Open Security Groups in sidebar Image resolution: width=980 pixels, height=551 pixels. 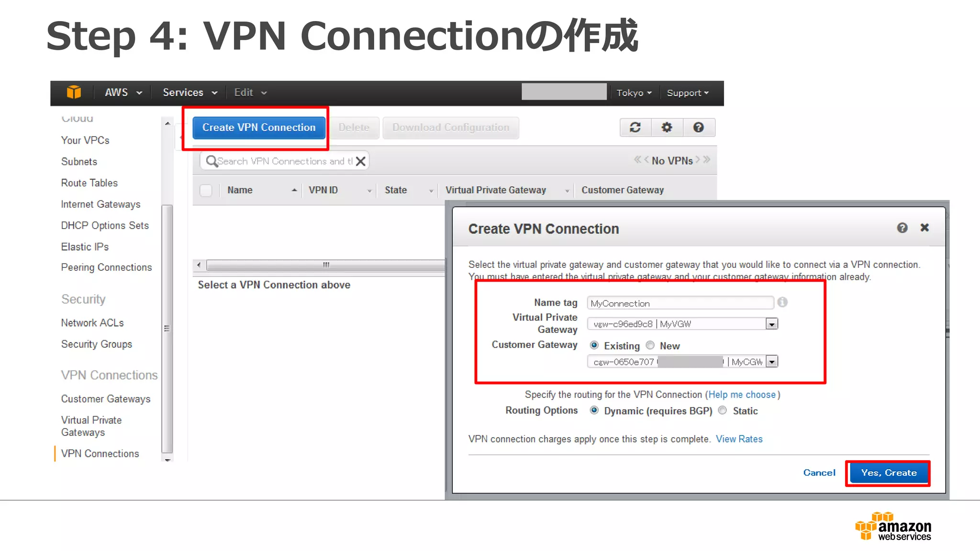tap(96, 344)
